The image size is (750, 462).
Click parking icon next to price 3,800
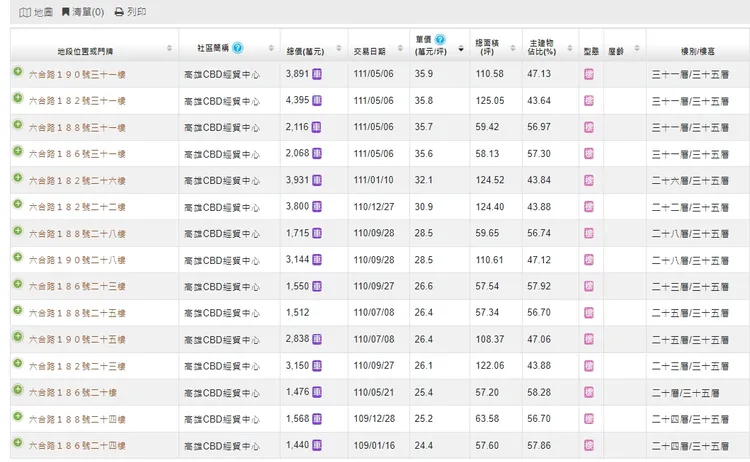pos(317,207)
